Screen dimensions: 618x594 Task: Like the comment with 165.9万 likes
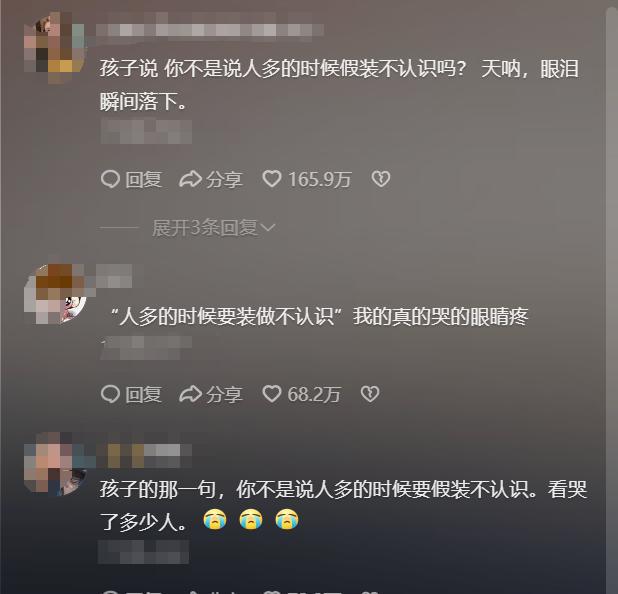pyautogui.click(x=272, y=179)
